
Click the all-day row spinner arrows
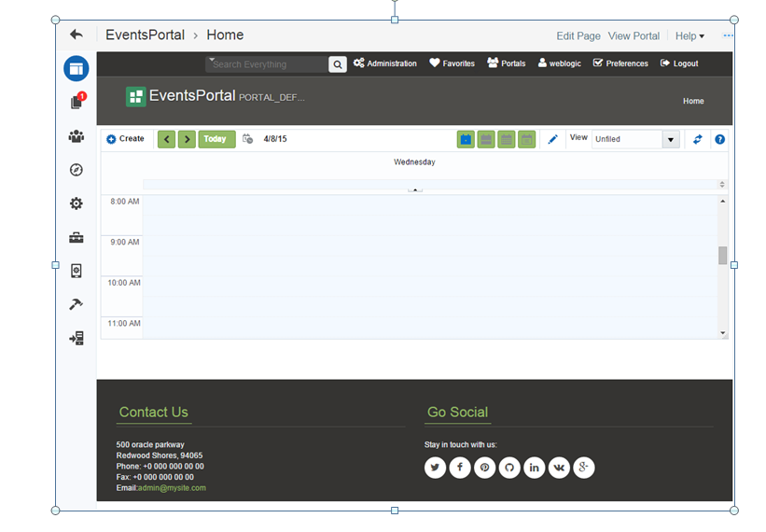tap(722, 184)
